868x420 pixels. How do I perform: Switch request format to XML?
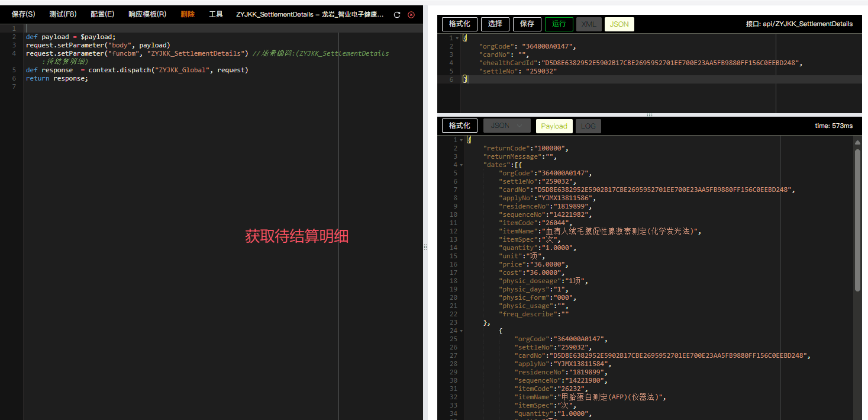(589, 24)
